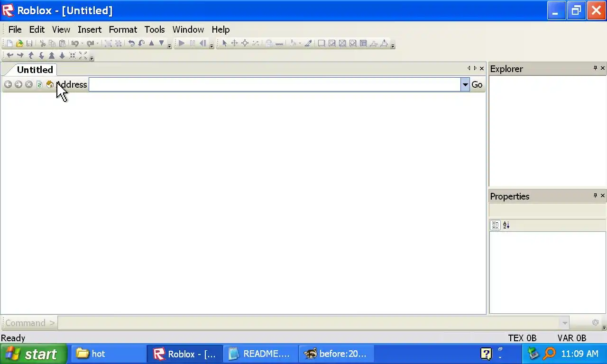Click the zoom extents collapse-arrows icon
Screen dimensions: 607x364
point(73,55)
